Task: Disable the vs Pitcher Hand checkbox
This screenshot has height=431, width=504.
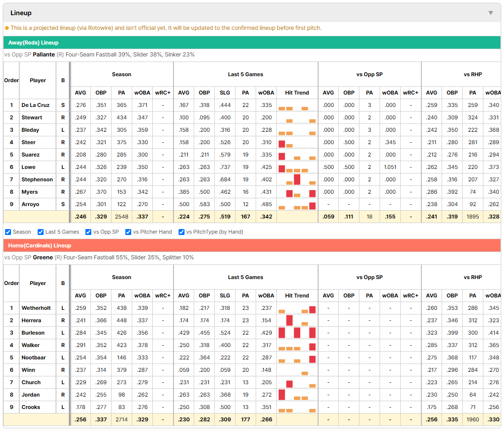Action: pos(128,232)
